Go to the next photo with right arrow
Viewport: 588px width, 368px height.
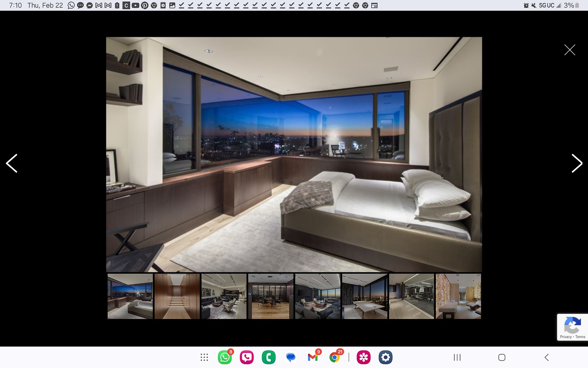tap(577, 163)
